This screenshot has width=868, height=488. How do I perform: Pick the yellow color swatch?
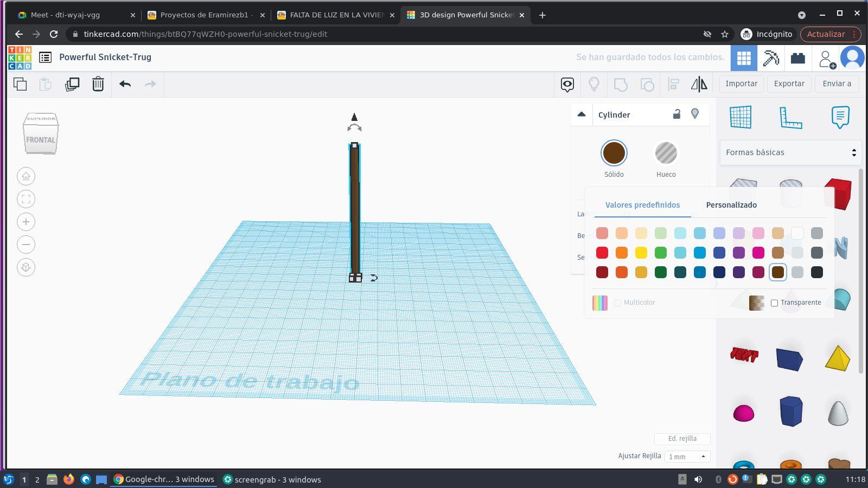[x=641, y=253]
